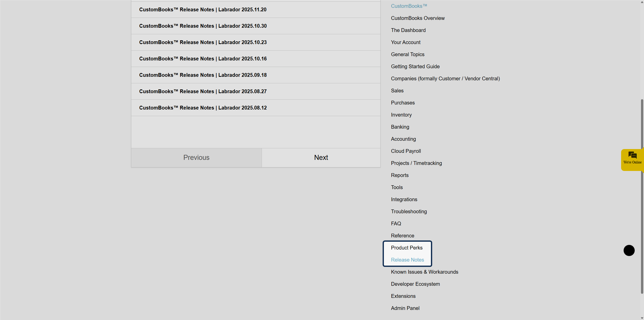This screenshot has width=644, height=320.
Task: Click the CustomBooks™ sidebar heading link
Action: click(x=409, y=6)
